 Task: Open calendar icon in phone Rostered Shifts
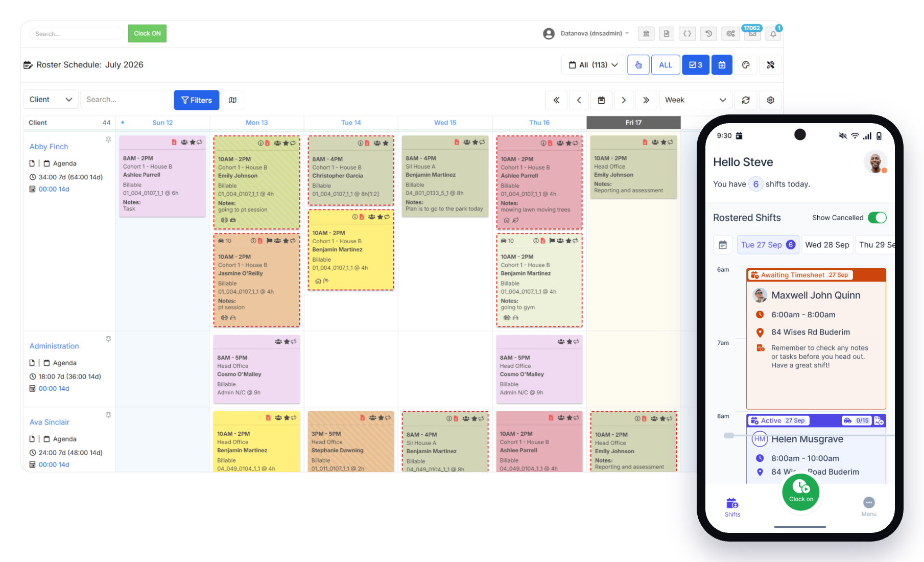click(723, 245)
